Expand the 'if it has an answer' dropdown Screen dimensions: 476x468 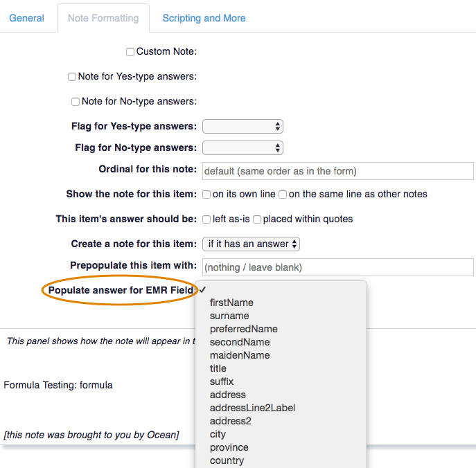(251, 244)
